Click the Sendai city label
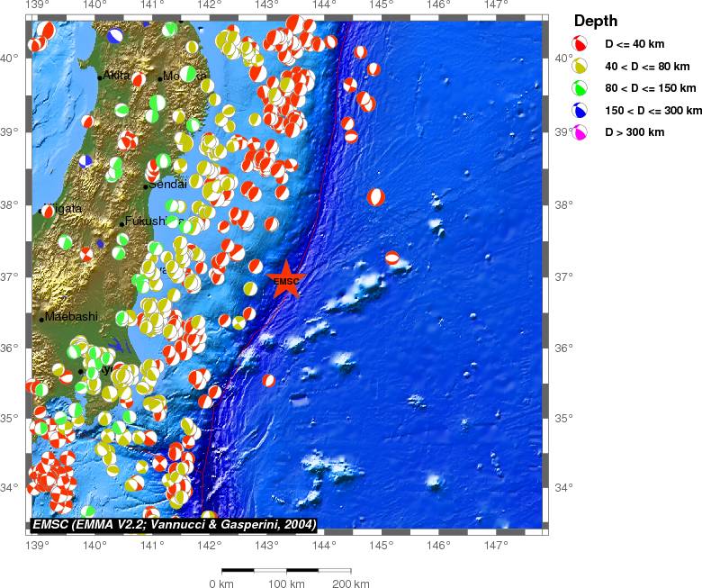The height and width of the screenshot is (588, 702). click(167, 185)
